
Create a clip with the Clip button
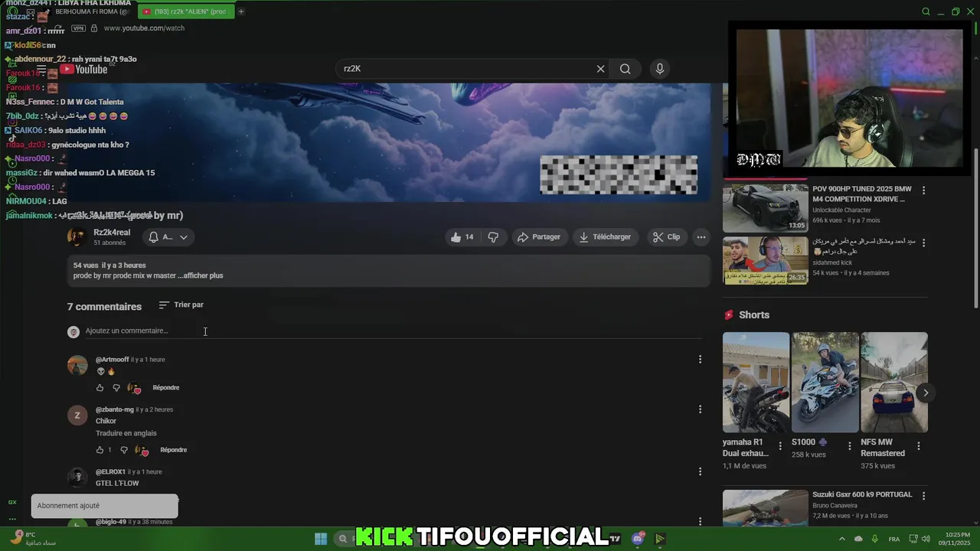[666, 237]
